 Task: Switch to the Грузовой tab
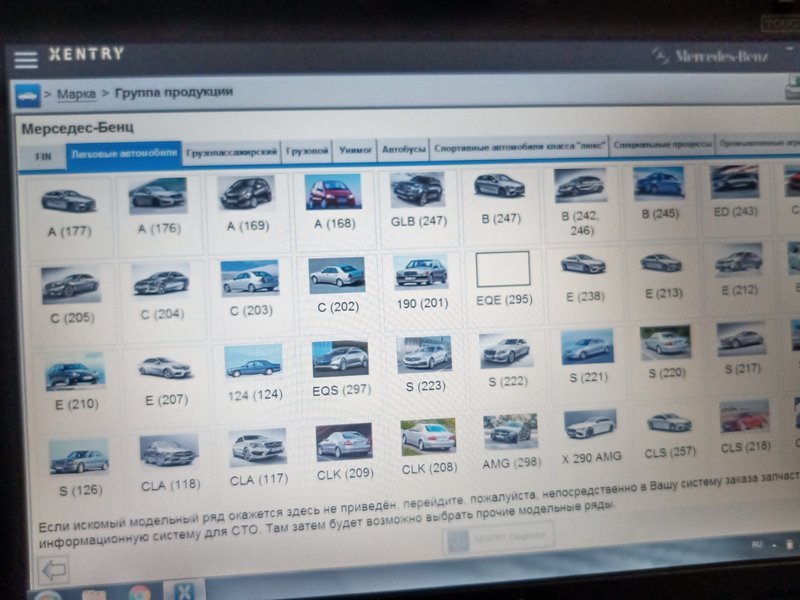click(307, 152)
